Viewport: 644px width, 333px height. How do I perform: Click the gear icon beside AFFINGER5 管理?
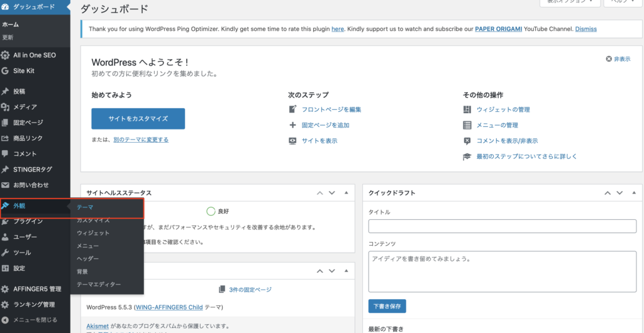tap(6, 289)
